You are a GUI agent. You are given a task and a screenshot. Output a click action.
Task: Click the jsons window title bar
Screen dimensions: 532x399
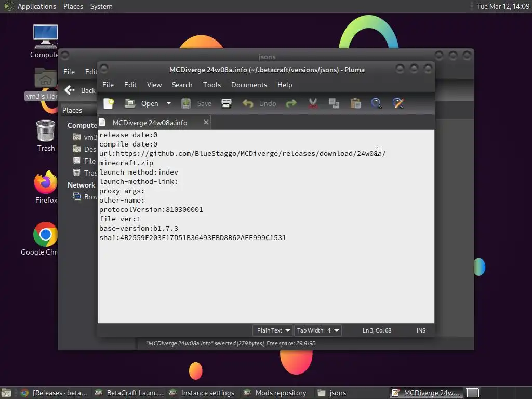point(267,56)
